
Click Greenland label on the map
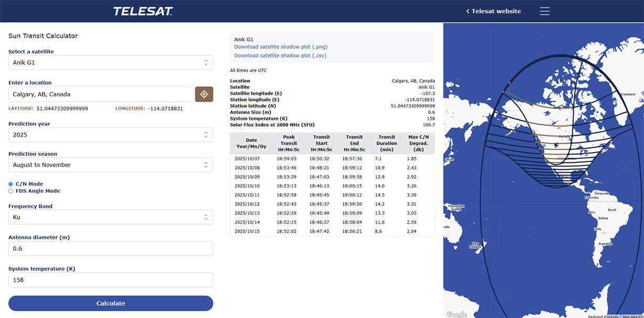[x=628, y=94]
